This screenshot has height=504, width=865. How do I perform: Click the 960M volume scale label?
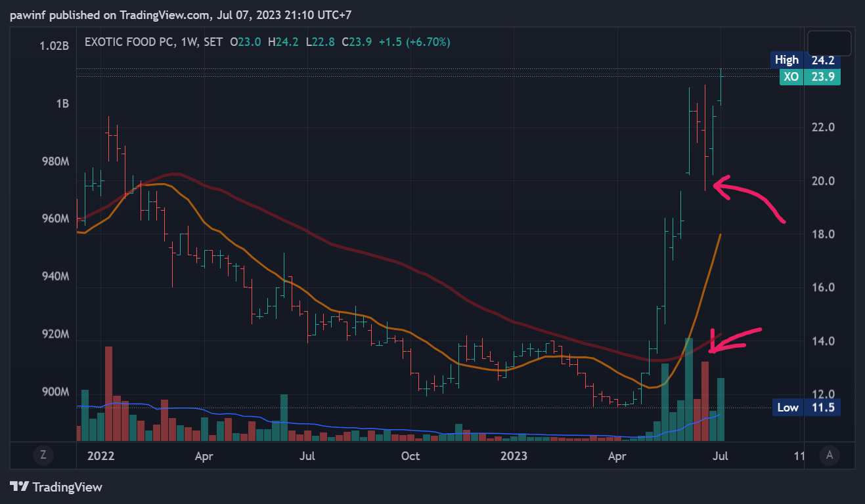55,219
